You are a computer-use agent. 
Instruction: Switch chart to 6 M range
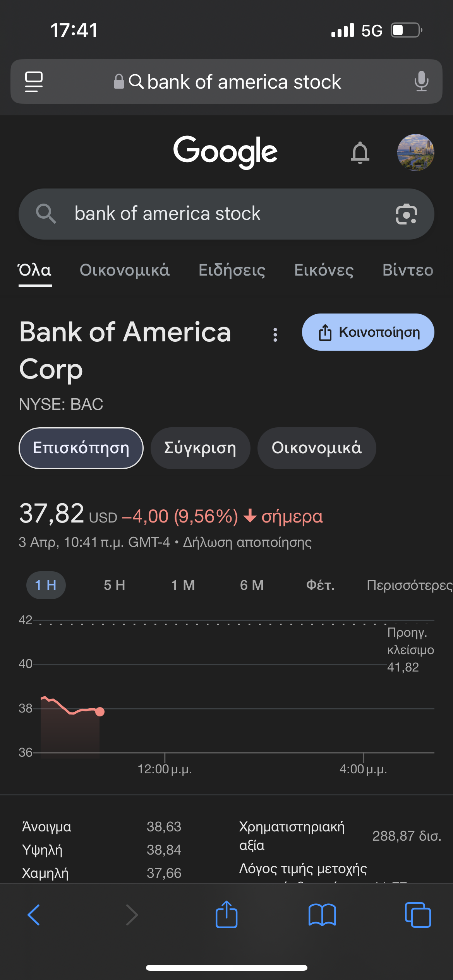252,585
